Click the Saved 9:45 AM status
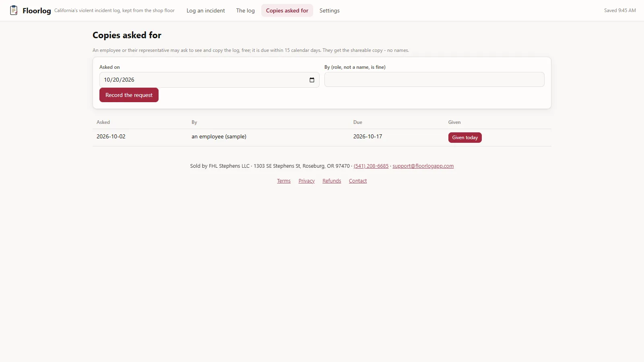Viewport: 644px width, 362px height. (620, 10)
